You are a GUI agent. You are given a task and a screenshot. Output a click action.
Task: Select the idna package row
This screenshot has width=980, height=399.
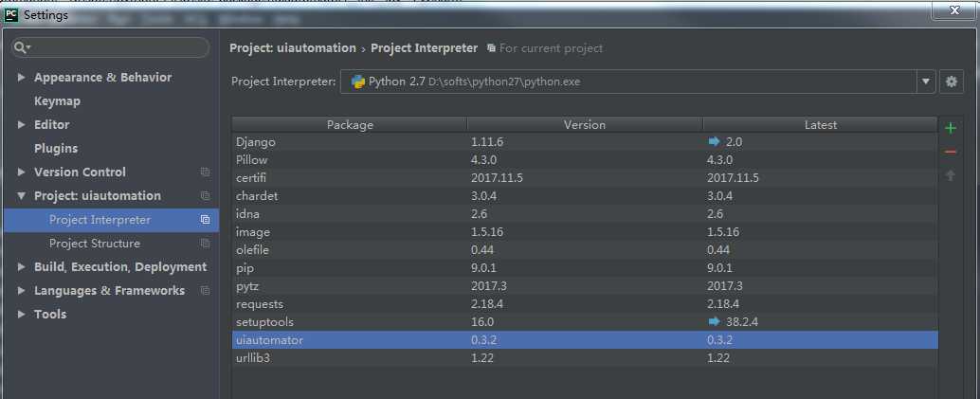tap(585, 214)
